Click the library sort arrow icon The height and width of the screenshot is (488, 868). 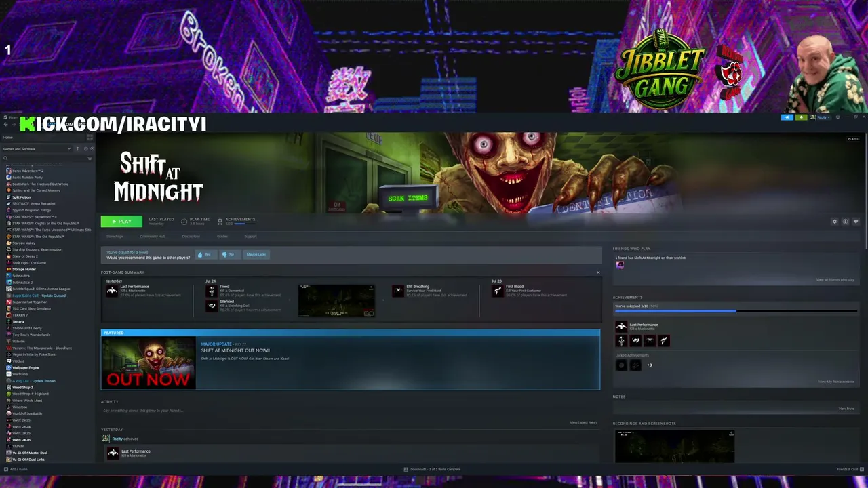pos(77,149)
